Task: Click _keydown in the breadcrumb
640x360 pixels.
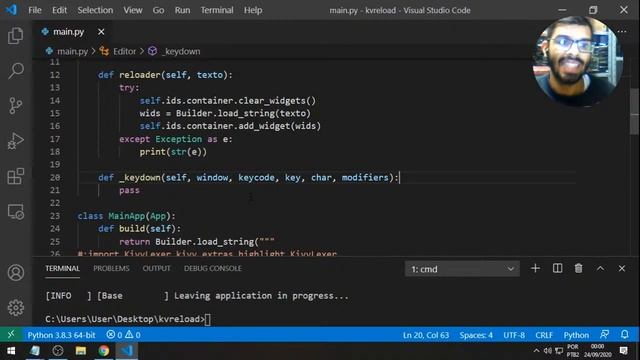Action: click(180, 51)
